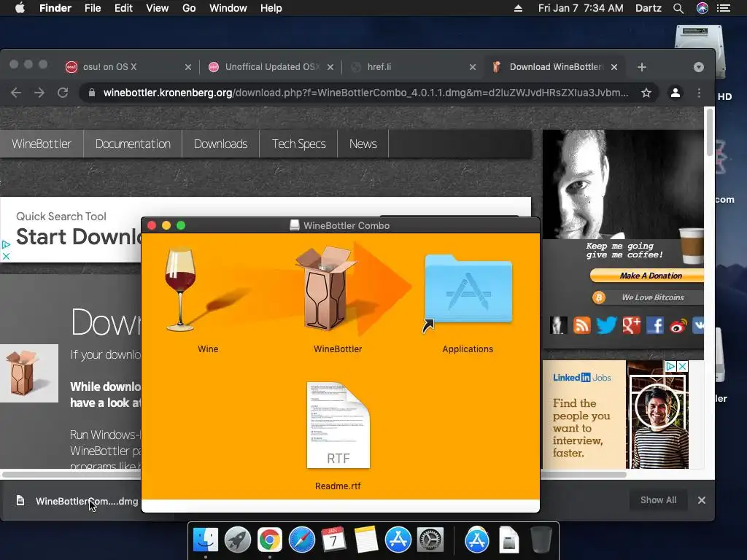Click the WineBottler nav item

[42, 144]
